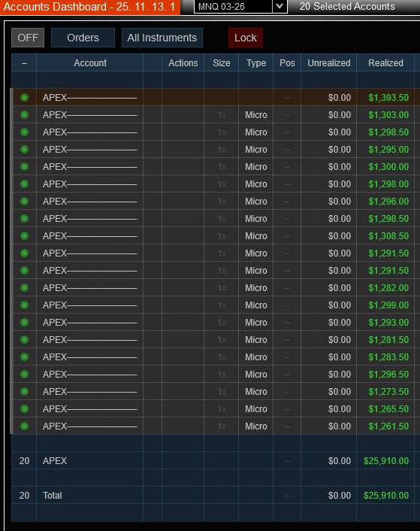This screenshot has height=531, width=420.
Task: Select the APEX account name in $1,299.00 row
Action: (x=90, y=305)
